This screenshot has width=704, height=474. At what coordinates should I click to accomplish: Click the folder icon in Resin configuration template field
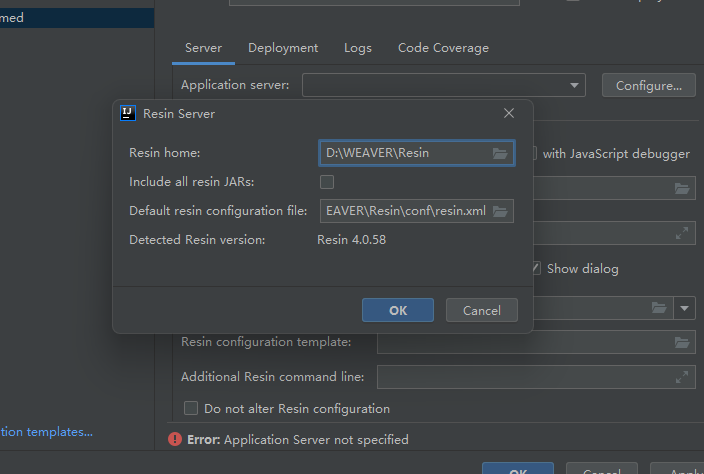click(x=683, y=343)
